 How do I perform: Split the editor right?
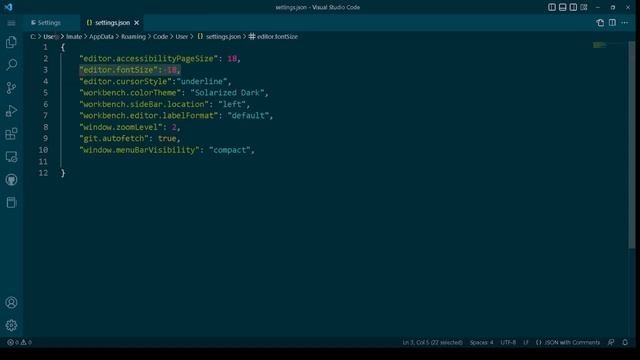click(612, 23)
